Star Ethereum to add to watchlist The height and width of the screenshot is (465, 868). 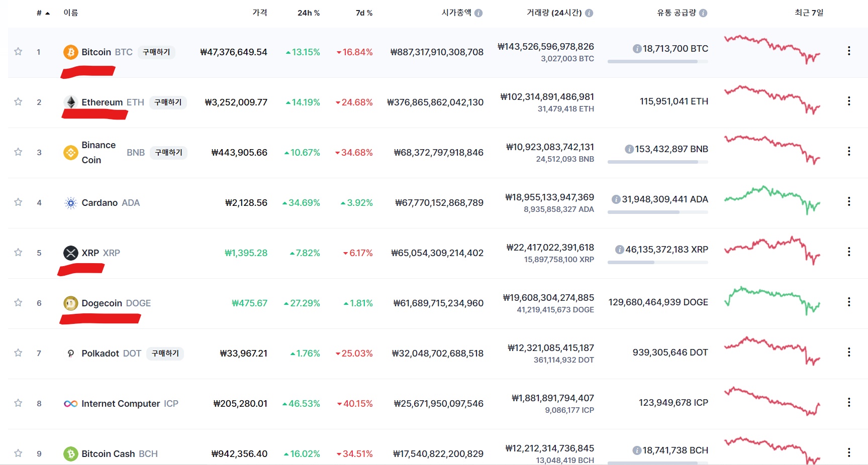[x=18, y=102]
